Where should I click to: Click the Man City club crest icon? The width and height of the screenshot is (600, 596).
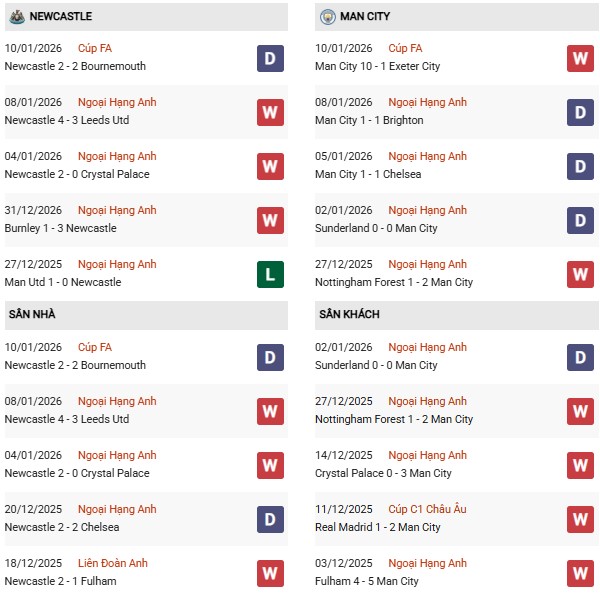328,17
